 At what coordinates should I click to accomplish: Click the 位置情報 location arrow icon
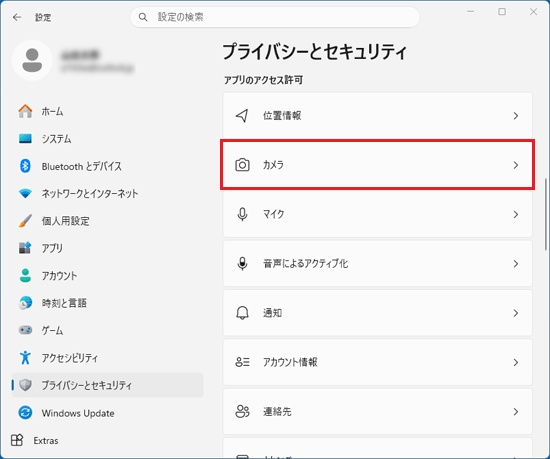click(x=242, y=115)
